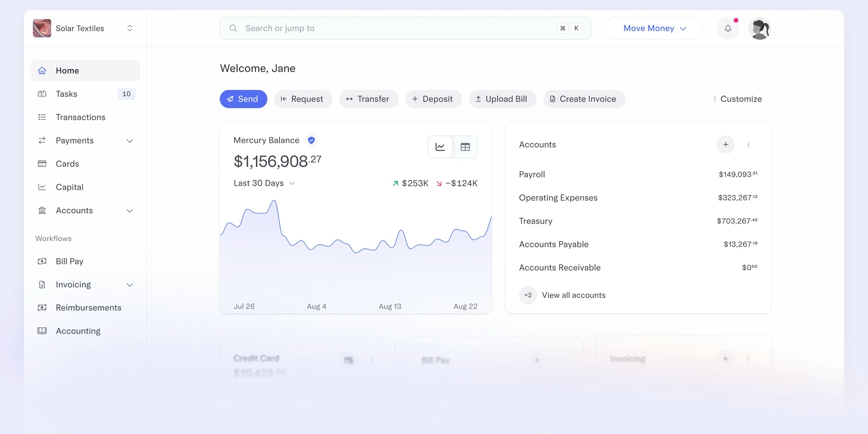
Task: Expand the Payments section in the sidebar
Action: [x=130, y=141]
